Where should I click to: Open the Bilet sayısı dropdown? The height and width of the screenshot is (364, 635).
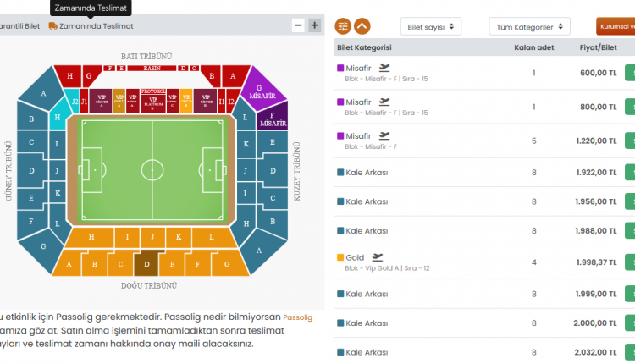click(431, 27)
